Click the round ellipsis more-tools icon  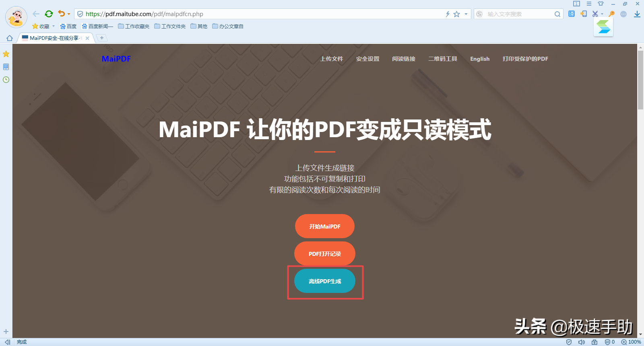click(623, 14)
